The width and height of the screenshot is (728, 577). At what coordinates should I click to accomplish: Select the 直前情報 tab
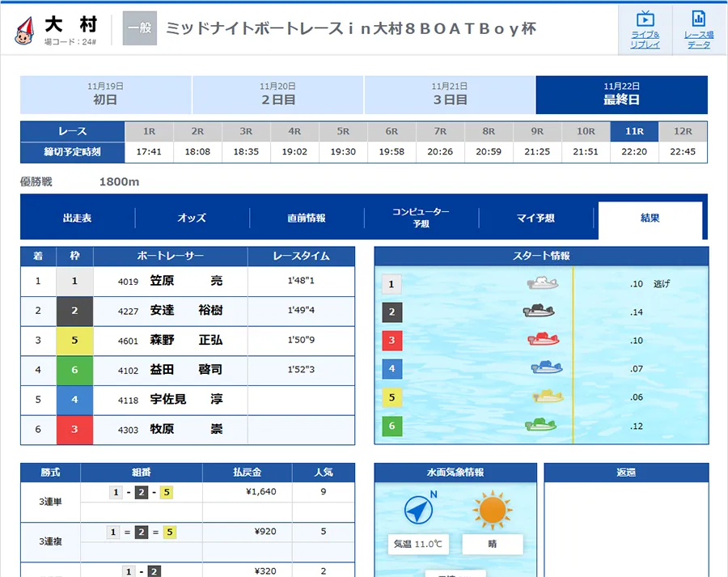coord(307,218)
